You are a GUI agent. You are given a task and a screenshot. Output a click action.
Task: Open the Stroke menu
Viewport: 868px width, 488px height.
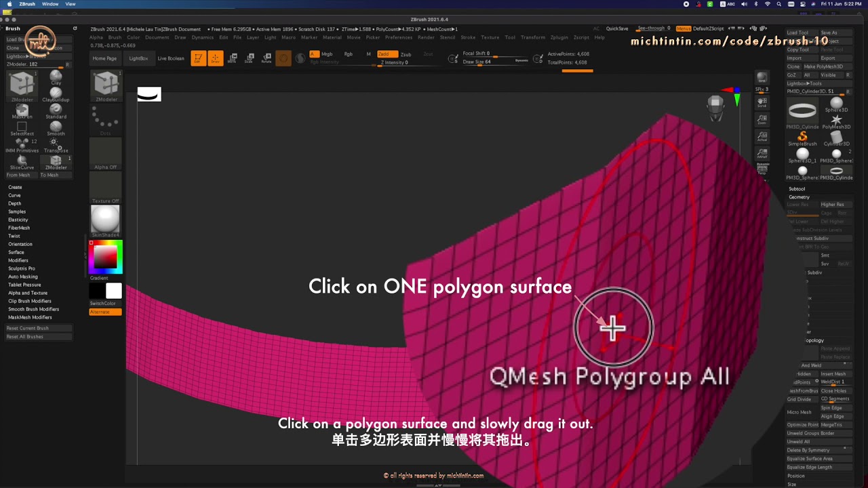pyautogui.click(x=468, y=37)
